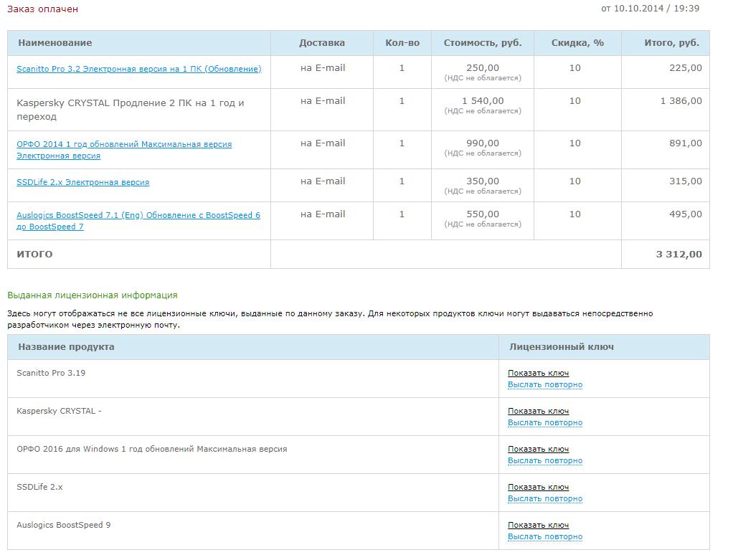The image size is (733, 560).
Task: Click discount 10 in Scanitto row
Action: [575, 68]
